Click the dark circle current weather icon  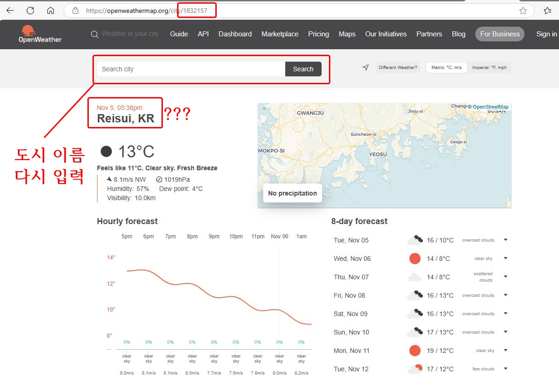pos(106,151)
